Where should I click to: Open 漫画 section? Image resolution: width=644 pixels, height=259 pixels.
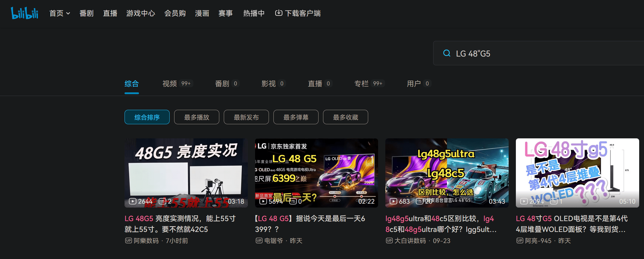pyautogui.click(x=202, y=13)
